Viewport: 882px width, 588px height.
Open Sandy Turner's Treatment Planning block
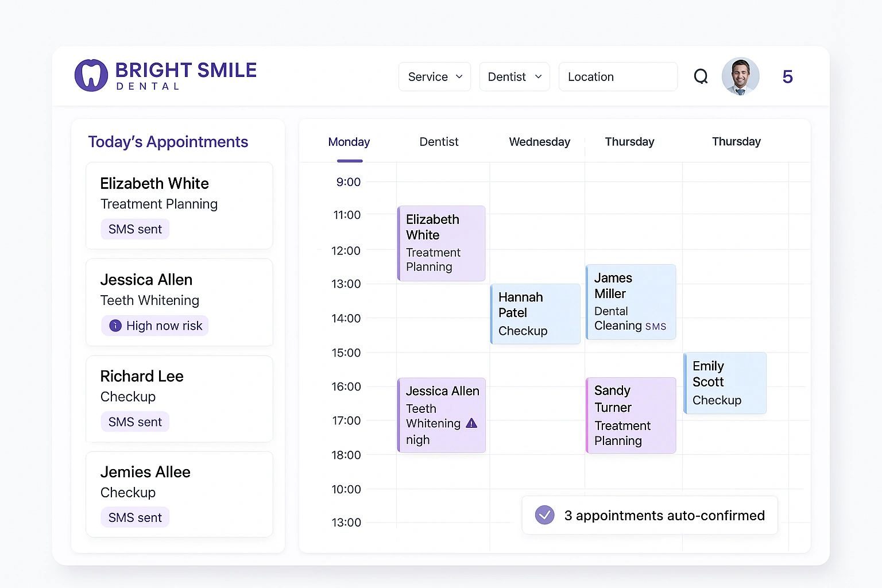pyautogui.click(x=630, y=415)
